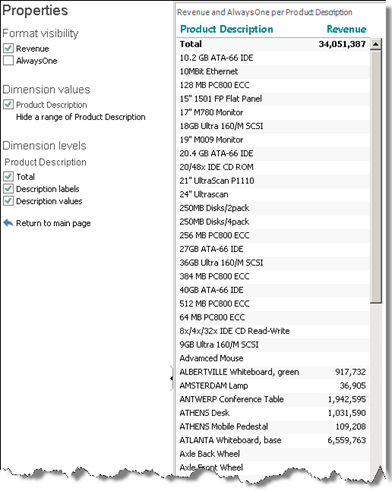Select the 21" UltraScan P1110 row
The height and width of the screenshot is (491, 392).
[273, 181]
